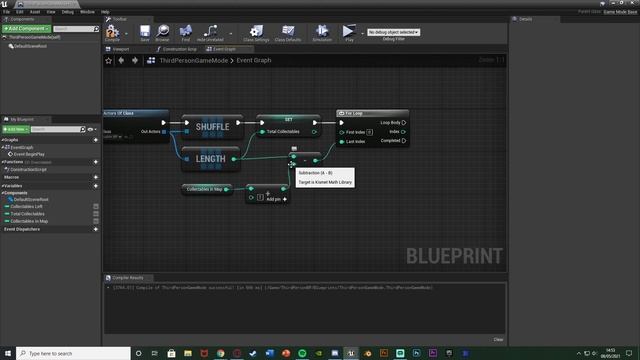Click the Windows Start button

8,353
